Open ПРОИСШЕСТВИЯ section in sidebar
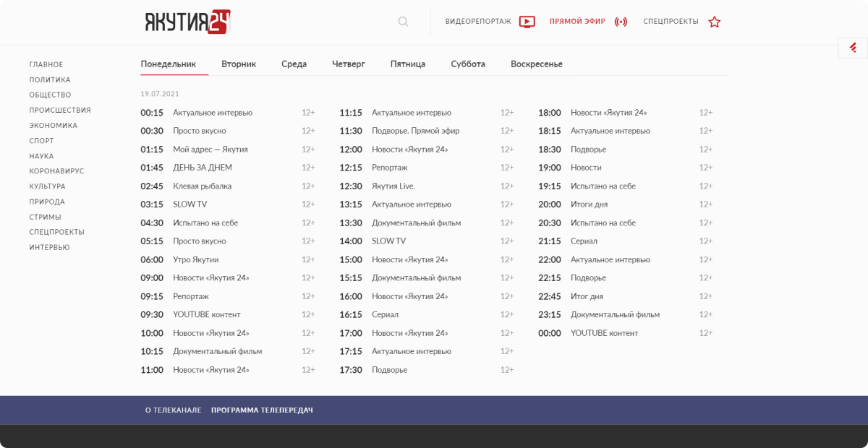Screen dimensions: 868x448 60,111
